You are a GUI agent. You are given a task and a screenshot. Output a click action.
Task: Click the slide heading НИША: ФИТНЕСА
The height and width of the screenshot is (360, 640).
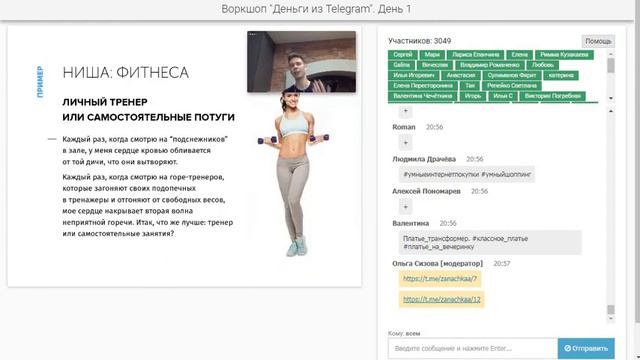coord(126,73)
